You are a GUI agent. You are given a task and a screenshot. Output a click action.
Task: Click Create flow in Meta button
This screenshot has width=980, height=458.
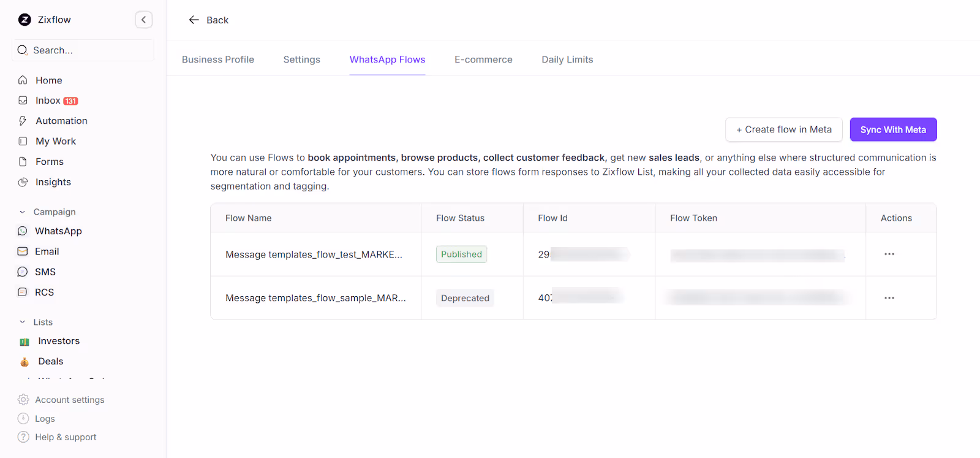[784, 129]
